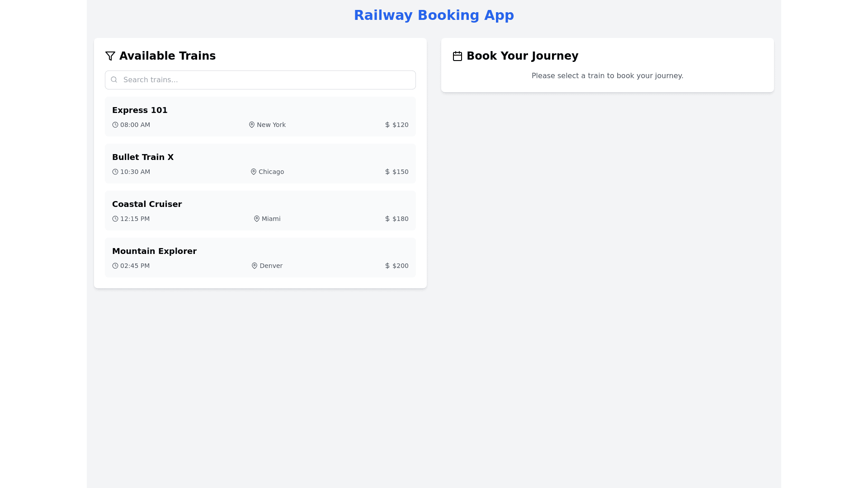Click the location pin next to Denver

[255, 266]
